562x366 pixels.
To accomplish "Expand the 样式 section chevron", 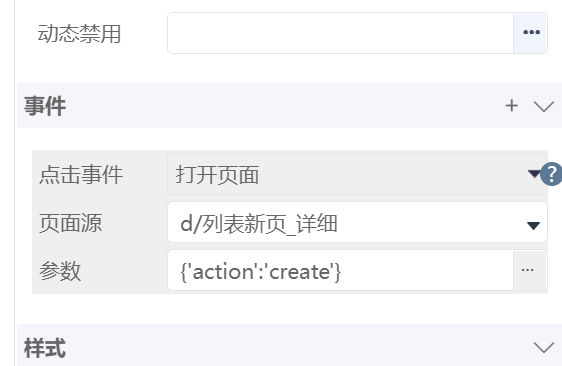I will pyautogui.click(x=543, y=347).
